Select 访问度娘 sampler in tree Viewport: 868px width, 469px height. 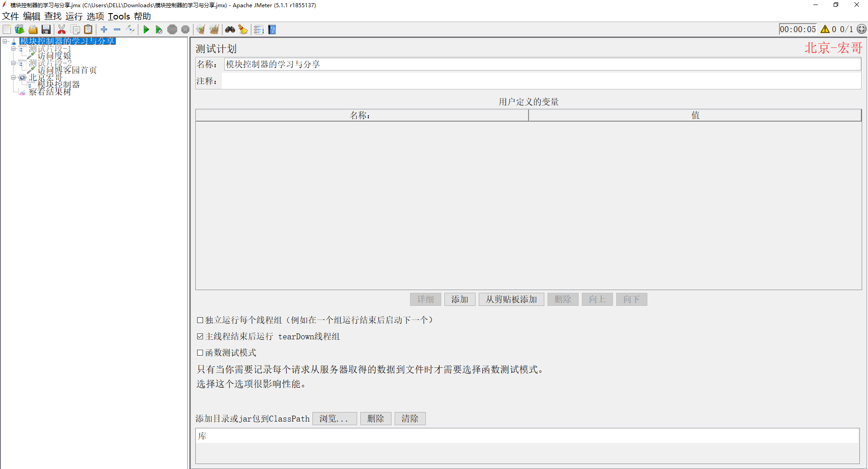click(54, 56)
